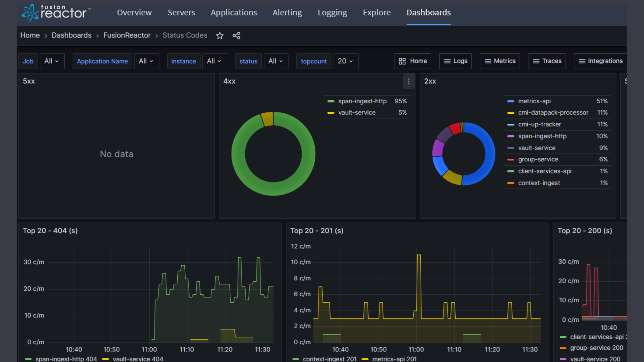Switch to the Explore tab

377,13
